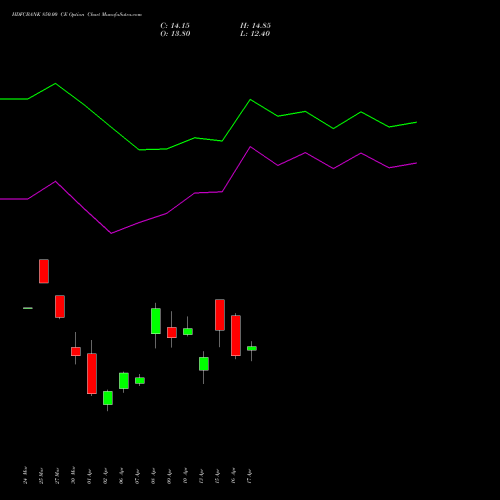The image size is (500, 500).
Task: Click the flat green candle above 24 Mar
Action: tap(28, 308)
